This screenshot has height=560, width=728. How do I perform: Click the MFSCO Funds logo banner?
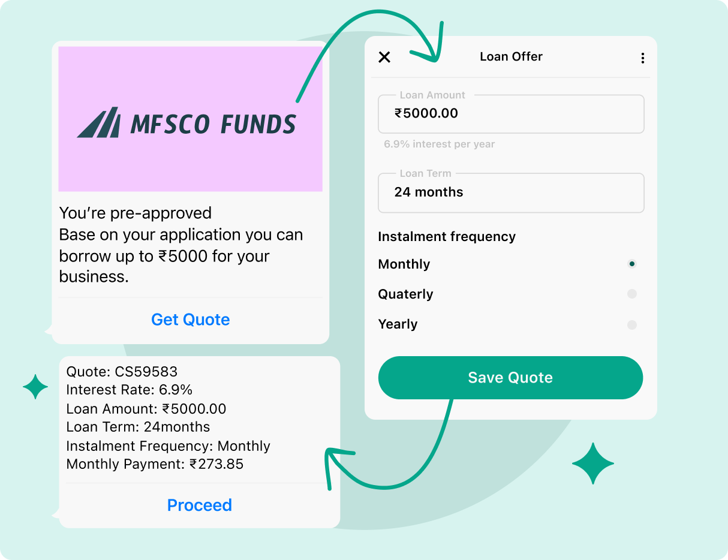tap(191, 119)
